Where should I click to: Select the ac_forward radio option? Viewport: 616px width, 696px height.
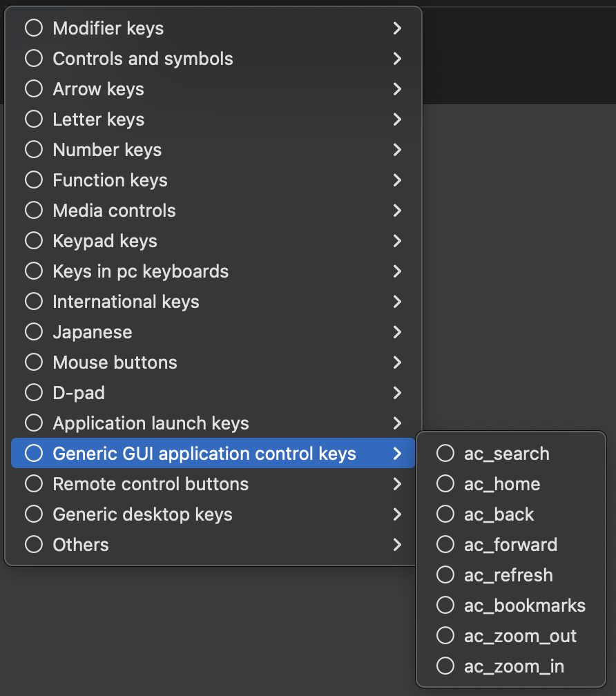click(x=445, y=545)
